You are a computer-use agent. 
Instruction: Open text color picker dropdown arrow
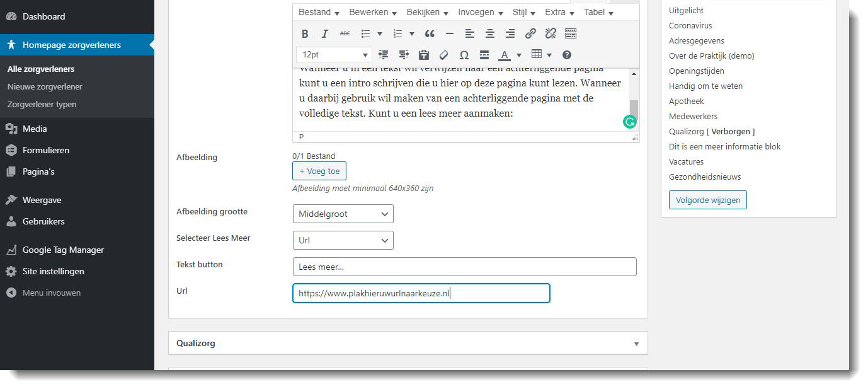(x=519, y=55)
